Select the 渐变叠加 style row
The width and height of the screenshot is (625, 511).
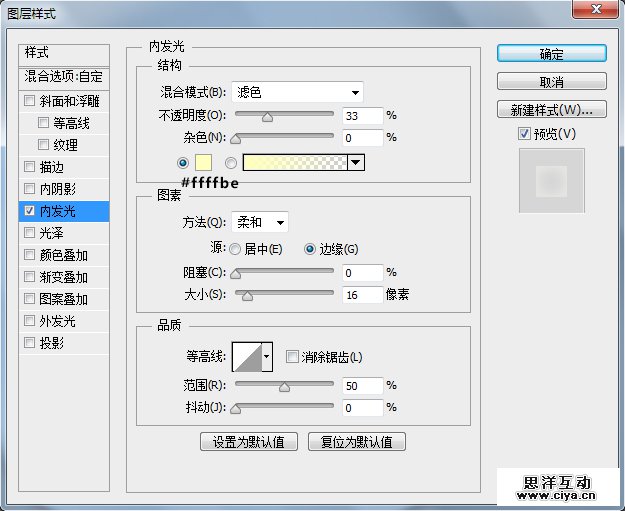click(64, 277)
